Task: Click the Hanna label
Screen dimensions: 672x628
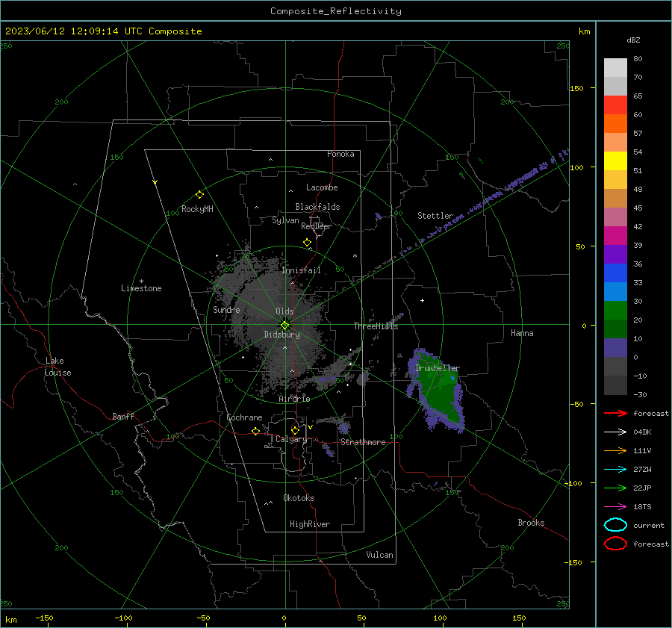Action: 522,333
